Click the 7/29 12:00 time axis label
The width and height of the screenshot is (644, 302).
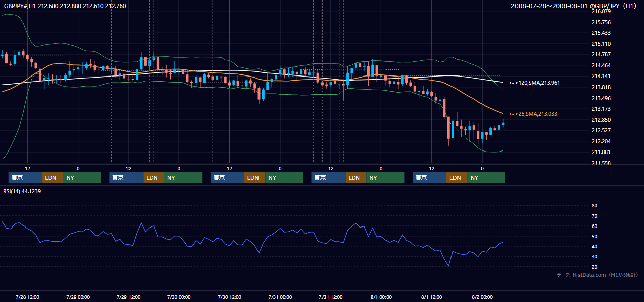(128, 297)
